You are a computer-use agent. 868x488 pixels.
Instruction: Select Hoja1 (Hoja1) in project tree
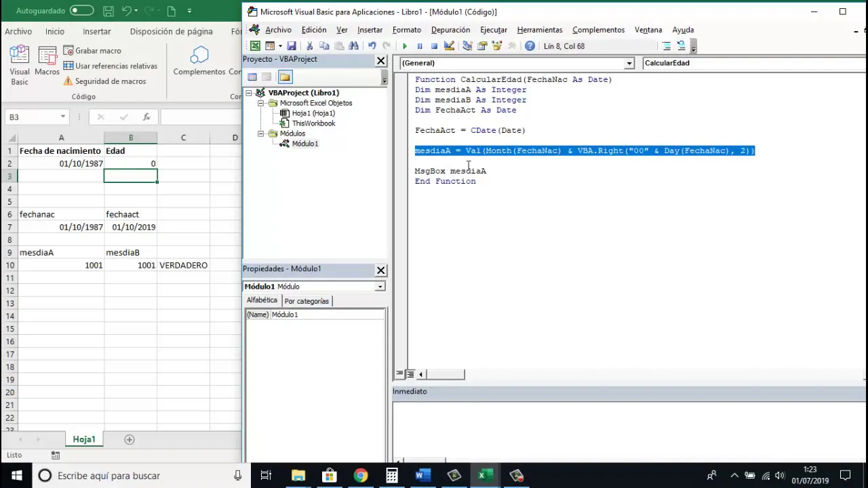307,113
